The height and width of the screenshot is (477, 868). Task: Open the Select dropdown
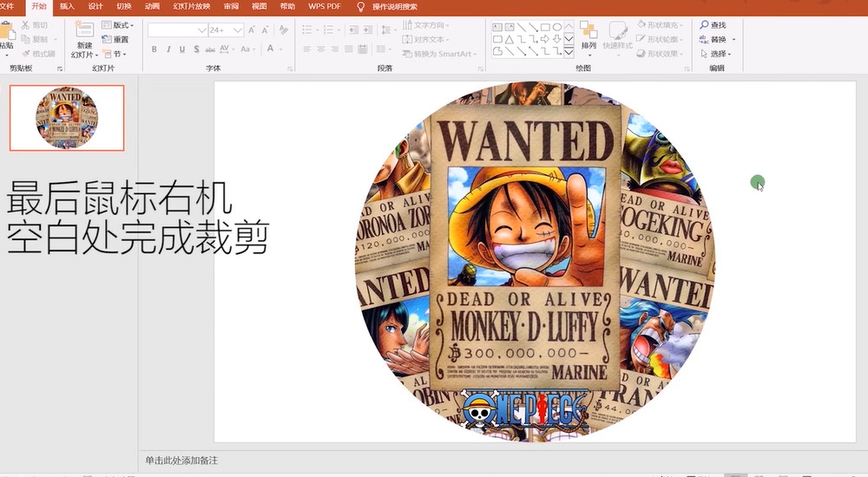pyautogui.click(x=716, y=54)
